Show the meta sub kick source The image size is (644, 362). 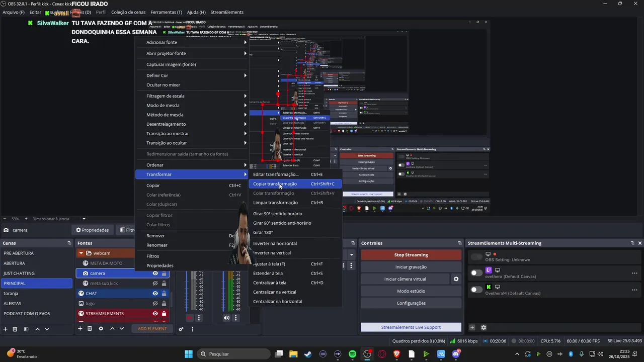coord(155,283)
